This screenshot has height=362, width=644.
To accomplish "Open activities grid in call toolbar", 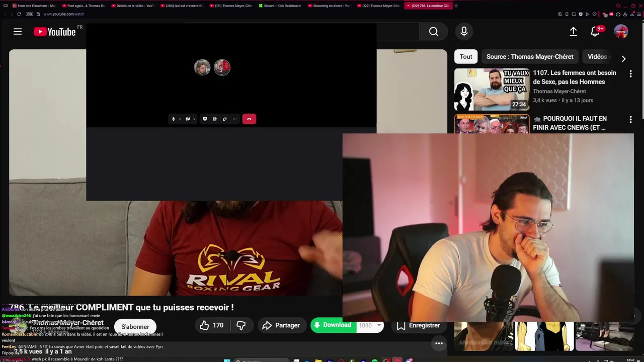I will pos(215,119).
